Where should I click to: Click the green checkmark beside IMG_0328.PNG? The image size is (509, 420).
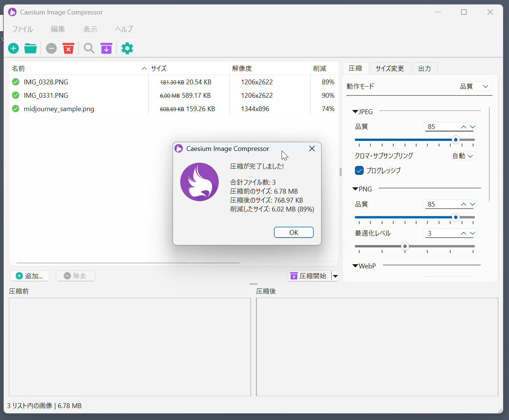pyautogui.click(x=16, y=82)
